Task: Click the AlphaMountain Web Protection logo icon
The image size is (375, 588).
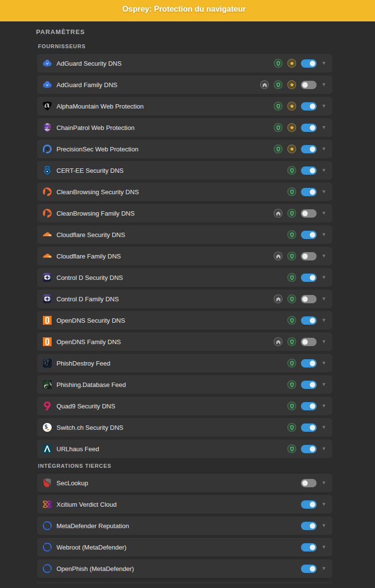Action: (47, 106)
